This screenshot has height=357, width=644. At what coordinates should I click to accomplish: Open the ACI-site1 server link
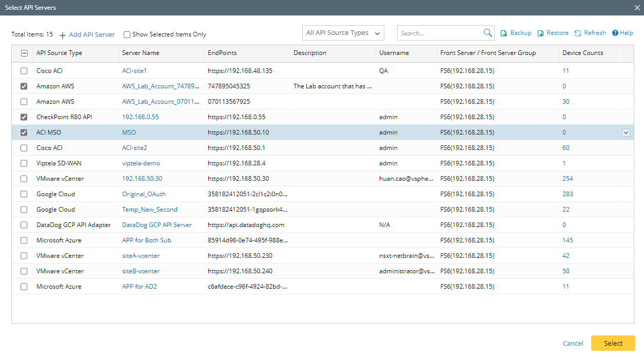click(x=134, y=71)
